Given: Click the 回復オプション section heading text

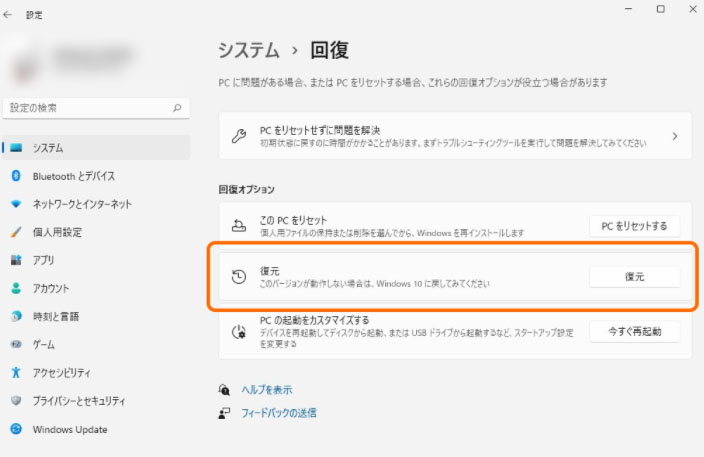Looking at the screenshot, I should 246,189.
